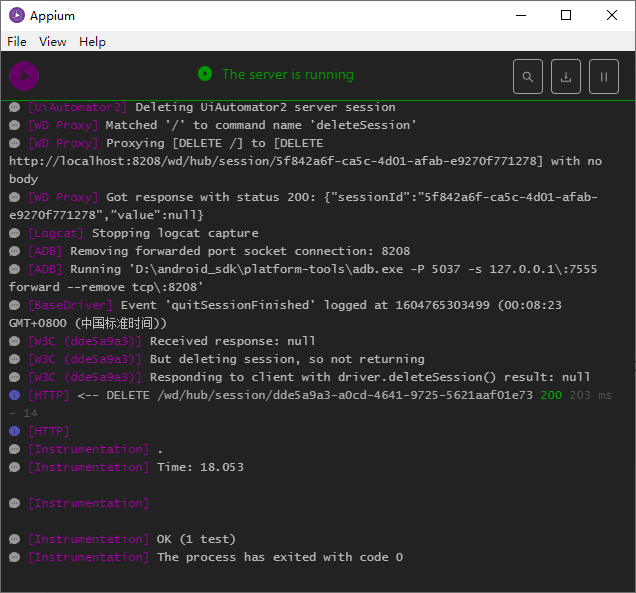Click the info icon beside HTTP DELETE line
This screenshot has height=593, width=636.
point(15,395)
